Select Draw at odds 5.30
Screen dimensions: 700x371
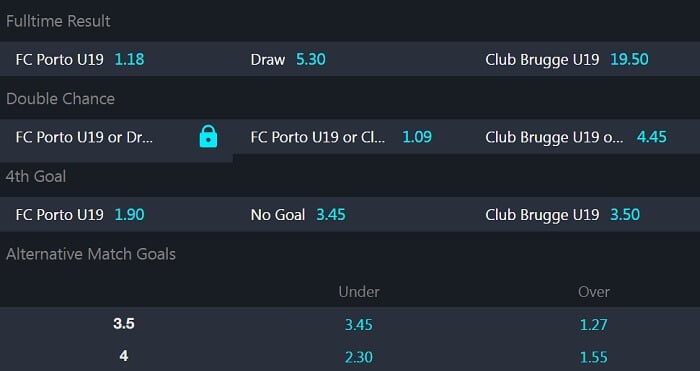pyautogui.click(x=350, y=59)
